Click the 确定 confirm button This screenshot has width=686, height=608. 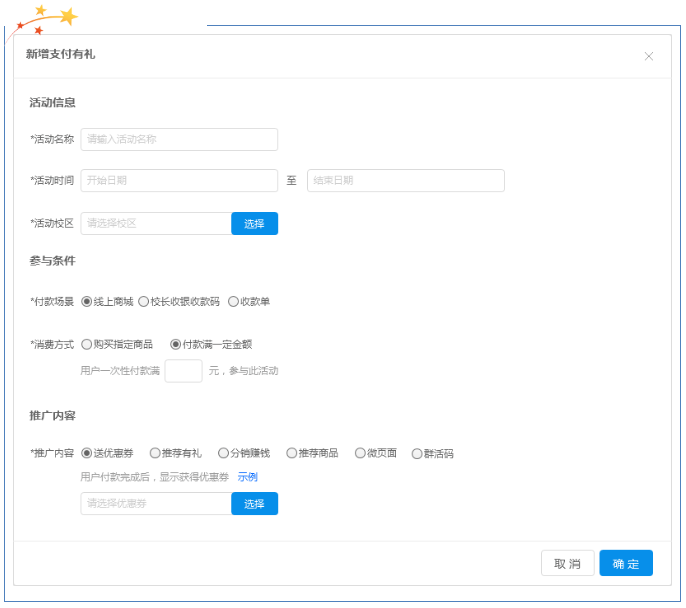tap(626, 563)
